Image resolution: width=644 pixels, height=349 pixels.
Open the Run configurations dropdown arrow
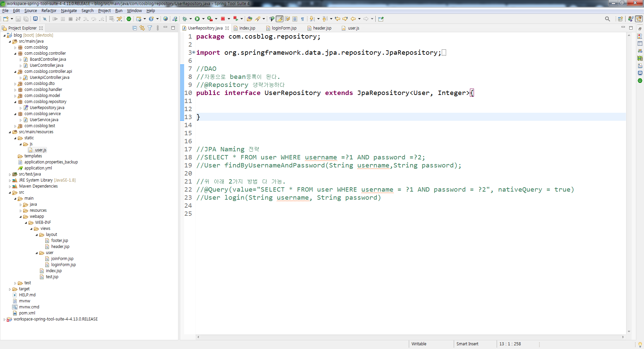tap(203, 19)
